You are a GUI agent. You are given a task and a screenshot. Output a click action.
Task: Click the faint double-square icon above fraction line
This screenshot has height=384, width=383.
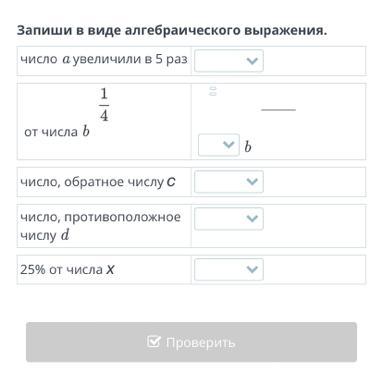213,91
